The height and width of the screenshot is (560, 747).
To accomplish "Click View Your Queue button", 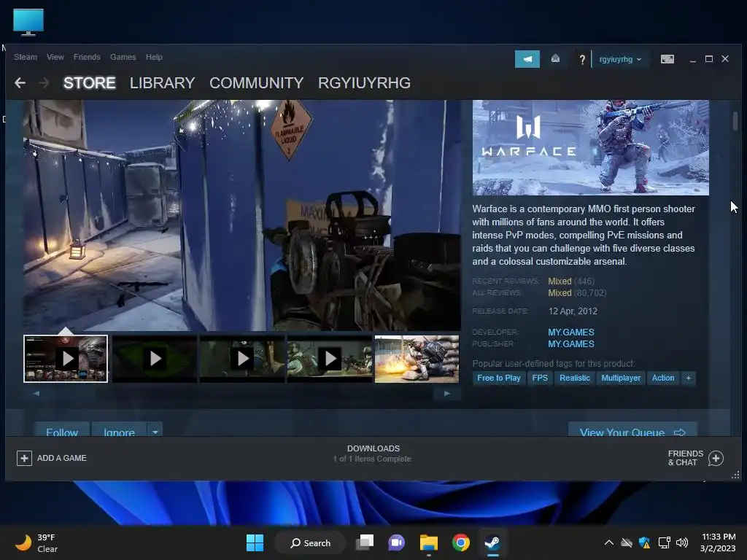I will click(x=632, y=429).
